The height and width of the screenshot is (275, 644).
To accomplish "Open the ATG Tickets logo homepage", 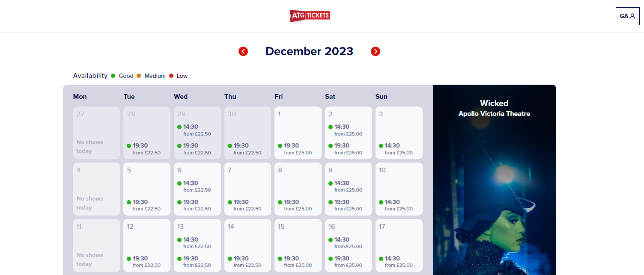I will [310, 16].
